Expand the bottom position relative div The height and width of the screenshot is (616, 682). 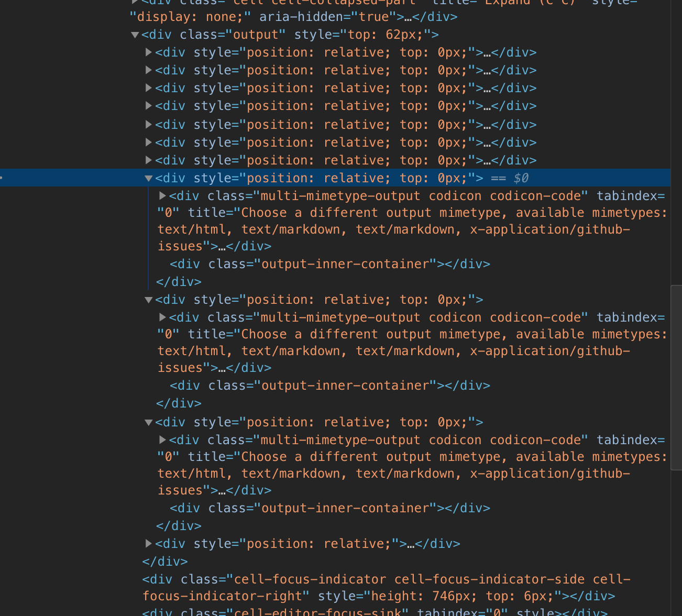point(149,543)
